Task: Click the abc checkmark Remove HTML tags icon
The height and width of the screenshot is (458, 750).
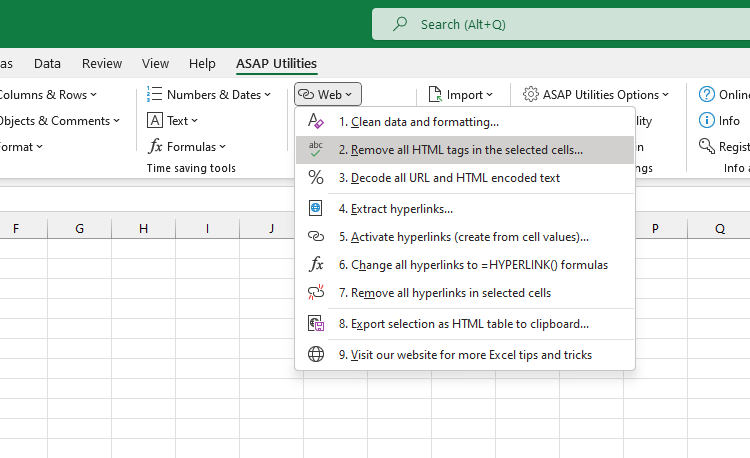Action: pyautogui.click(x=316, y=149)
